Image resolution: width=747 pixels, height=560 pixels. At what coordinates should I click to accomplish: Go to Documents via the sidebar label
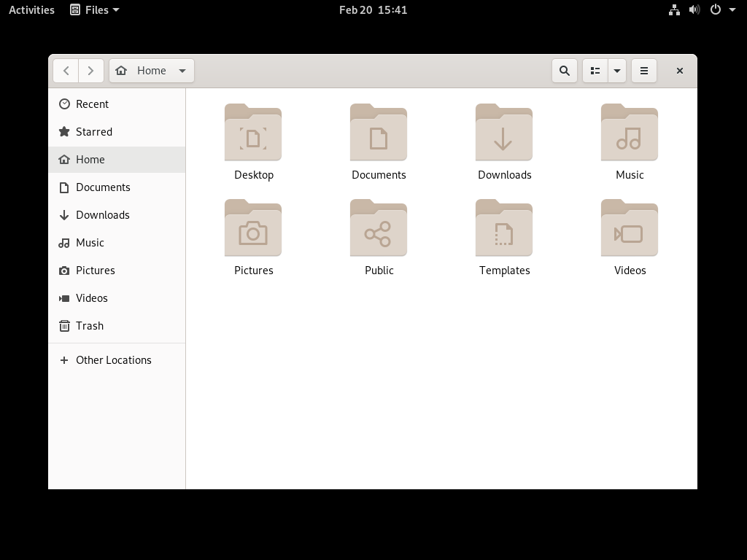(x=103, y=187)
